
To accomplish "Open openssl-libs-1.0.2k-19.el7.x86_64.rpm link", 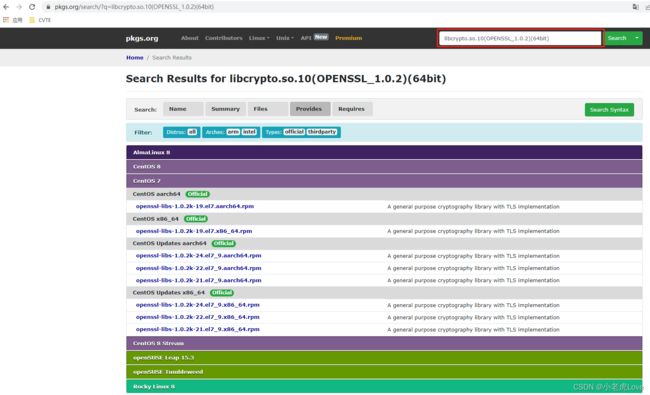I will tap(194, 231).
